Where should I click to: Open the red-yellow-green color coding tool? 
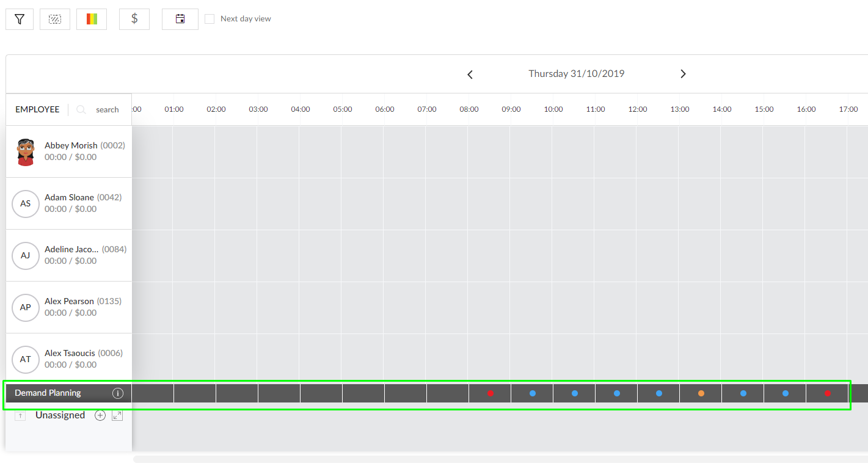[x=92, y=19]
